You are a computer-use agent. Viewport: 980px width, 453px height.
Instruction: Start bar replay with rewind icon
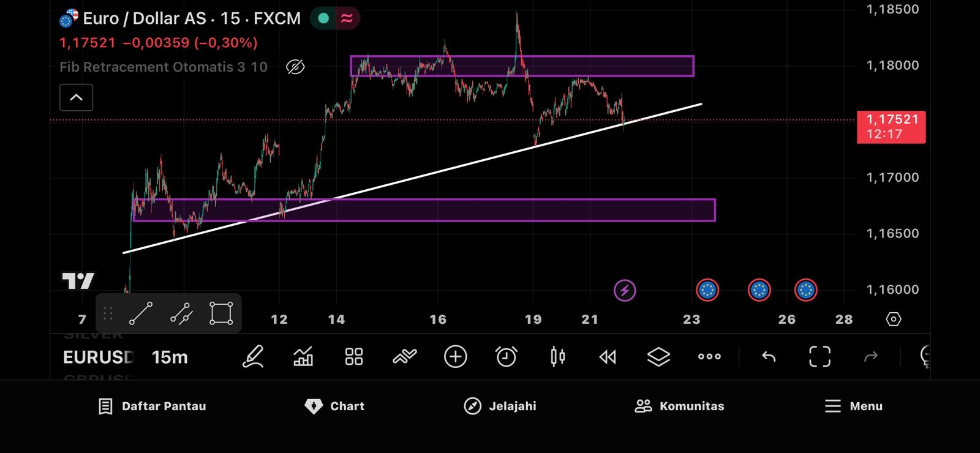608,357
